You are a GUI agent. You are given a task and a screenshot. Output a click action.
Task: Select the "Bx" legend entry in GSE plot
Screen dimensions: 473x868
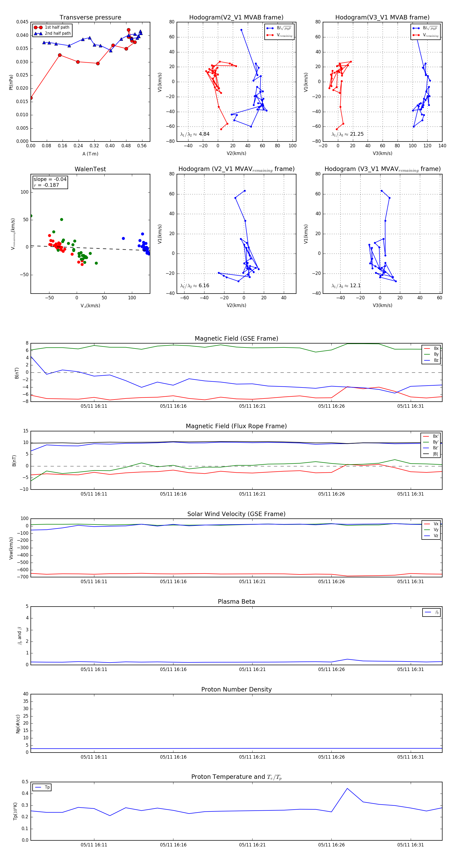pos(431,349)
